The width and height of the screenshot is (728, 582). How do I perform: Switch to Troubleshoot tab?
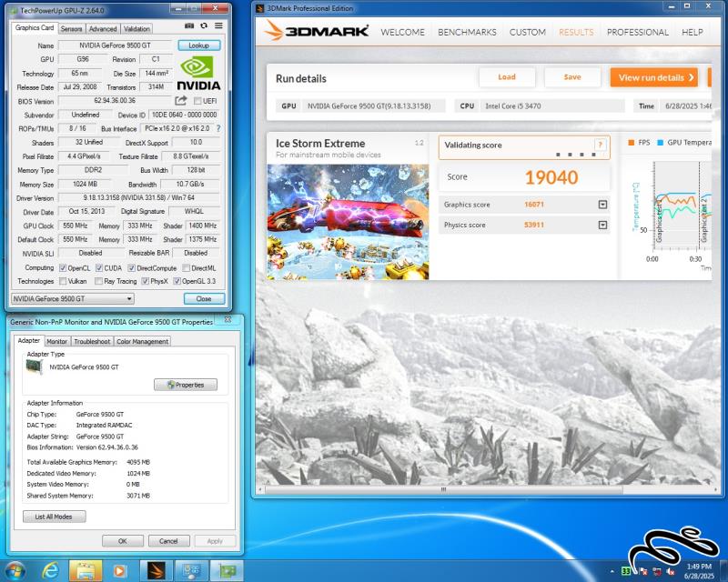pos(92,341)
